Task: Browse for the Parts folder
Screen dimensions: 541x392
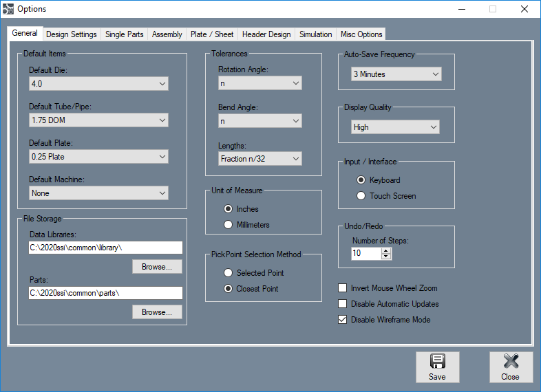Action: point(157,312)
